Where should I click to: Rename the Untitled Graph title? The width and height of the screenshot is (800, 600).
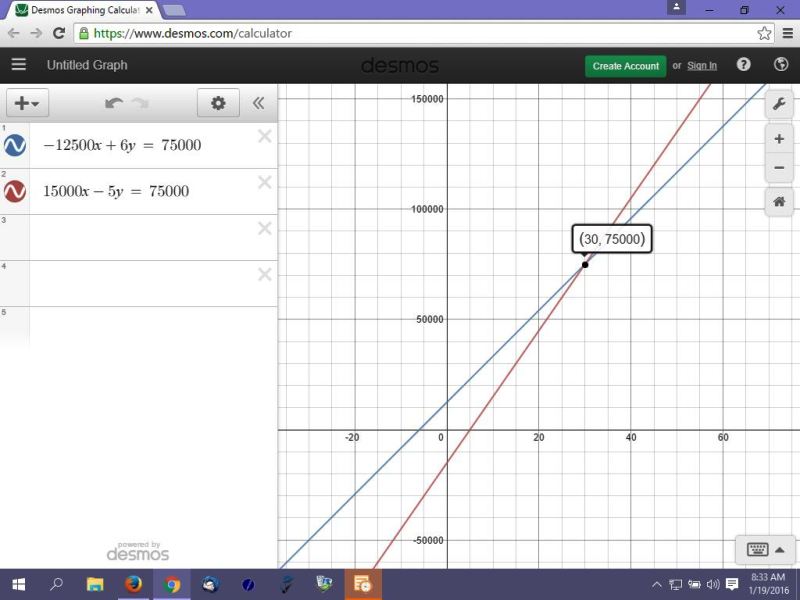87,65
